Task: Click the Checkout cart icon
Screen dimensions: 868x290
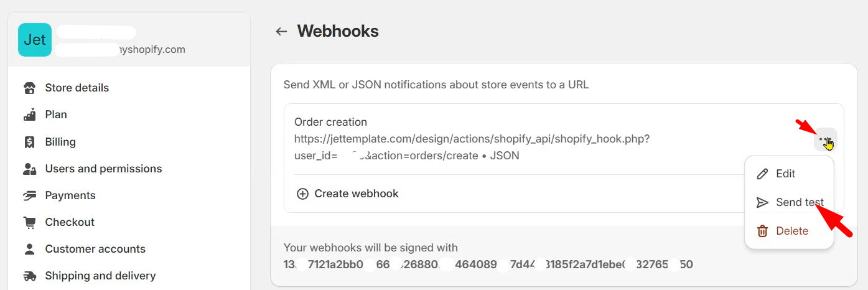Action: point(29,222)
